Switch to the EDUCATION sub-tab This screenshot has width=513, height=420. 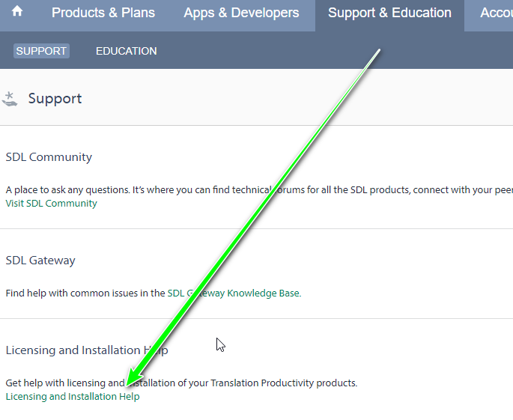127,51
